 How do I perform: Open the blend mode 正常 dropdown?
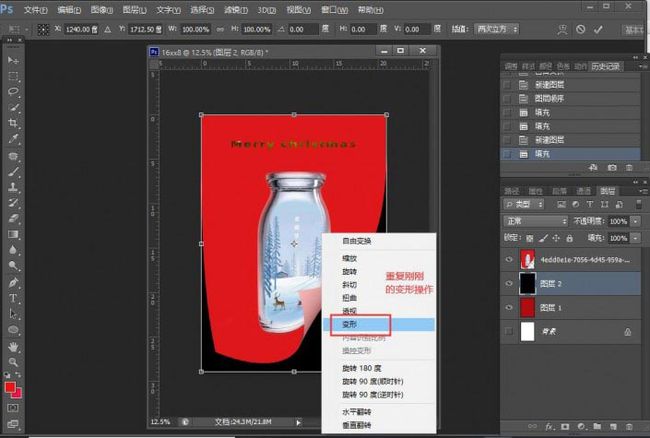coord(535,221)
